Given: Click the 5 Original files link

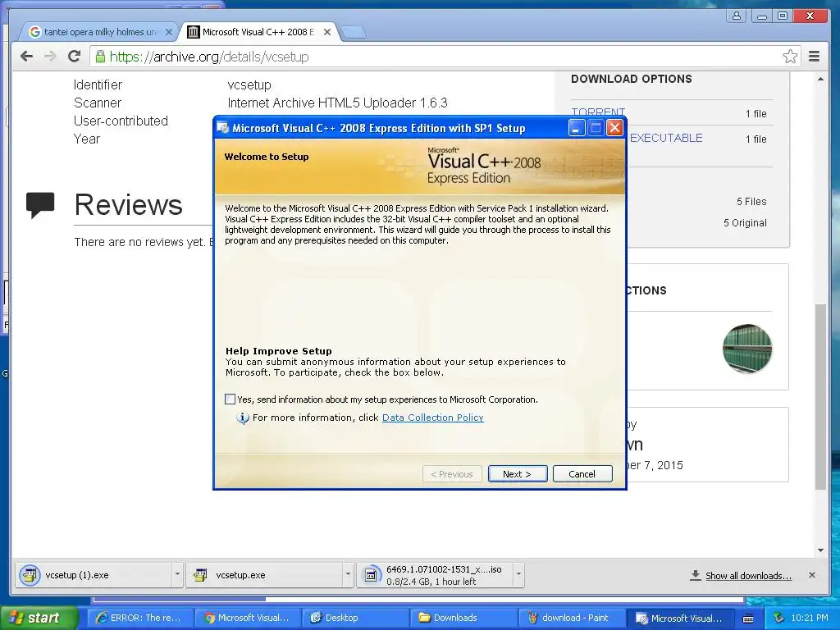Looking at the screenshot, I should 745,223.
